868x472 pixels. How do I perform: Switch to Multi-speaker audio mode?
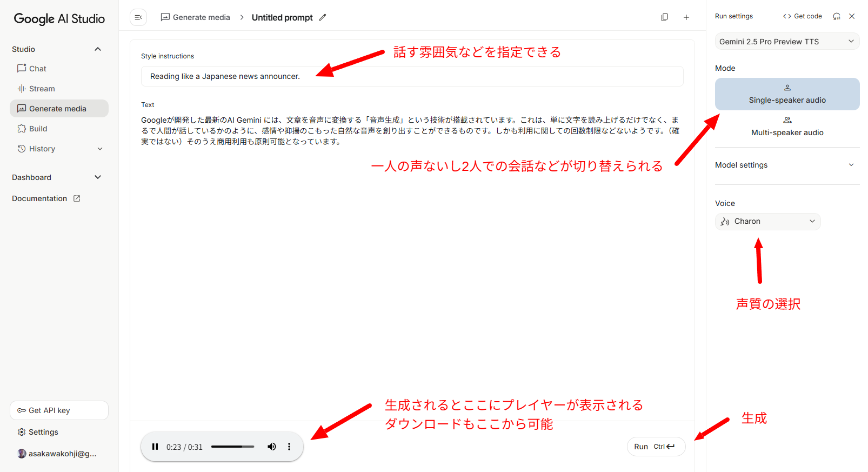[x=787, y=127]
